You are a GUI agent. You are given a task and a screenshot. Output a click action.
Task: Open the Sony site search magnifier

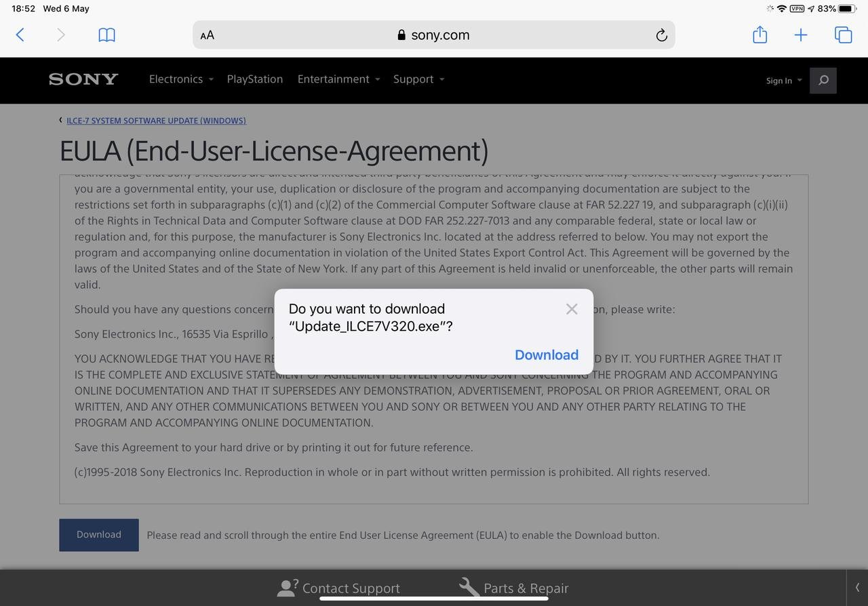coord(823,81)
